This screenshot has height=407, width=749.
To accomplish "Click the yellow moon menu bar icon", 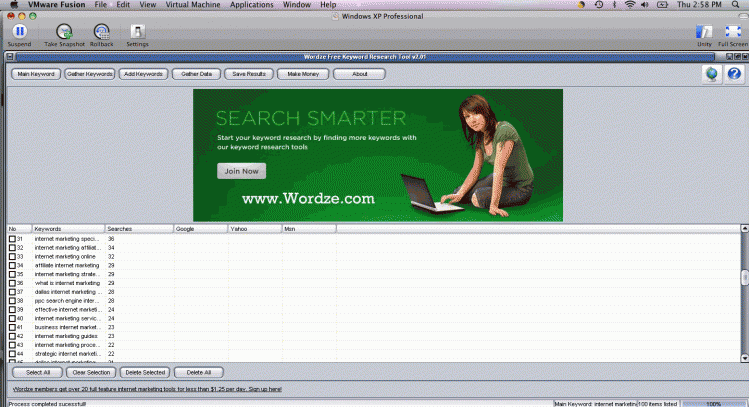I will pyautogui.click(x=581, y=4).
